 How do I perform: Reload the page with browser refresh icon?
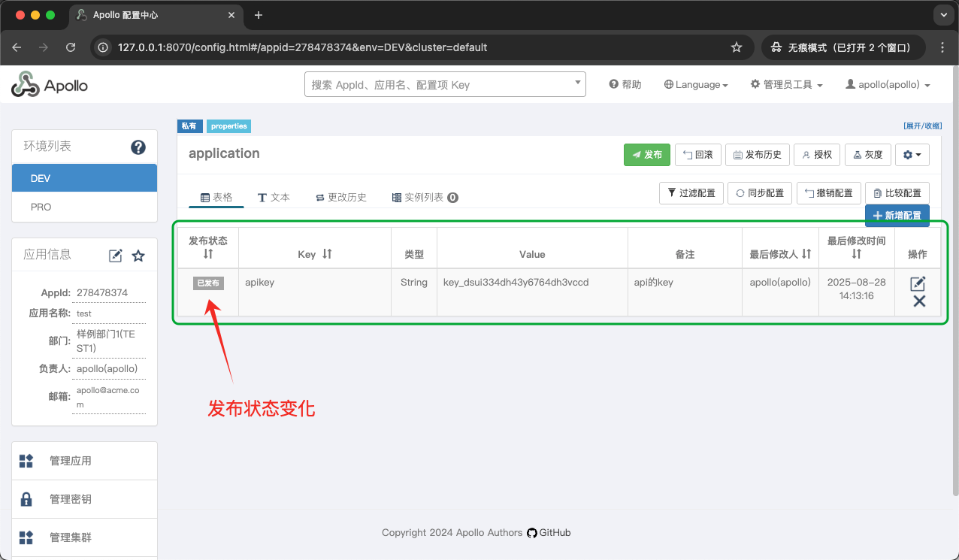(71, 47)
